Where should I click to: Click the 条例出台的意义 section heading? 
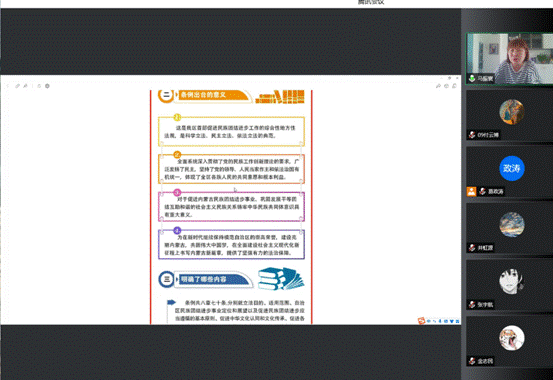[203, 95]
